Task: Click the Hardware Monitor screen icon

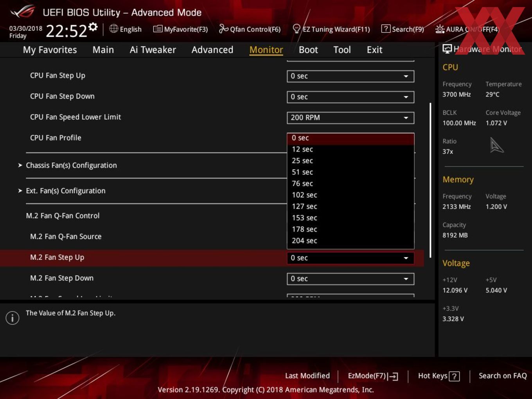Action: [x=447, y=49]
